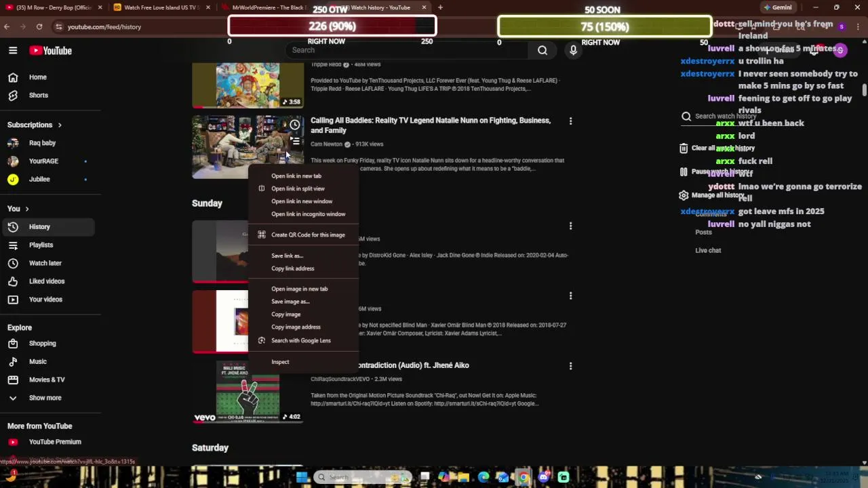Reload the page with browser refresh button
The height and width of the screenshot is (488, 868).
[x=39, y=26]
